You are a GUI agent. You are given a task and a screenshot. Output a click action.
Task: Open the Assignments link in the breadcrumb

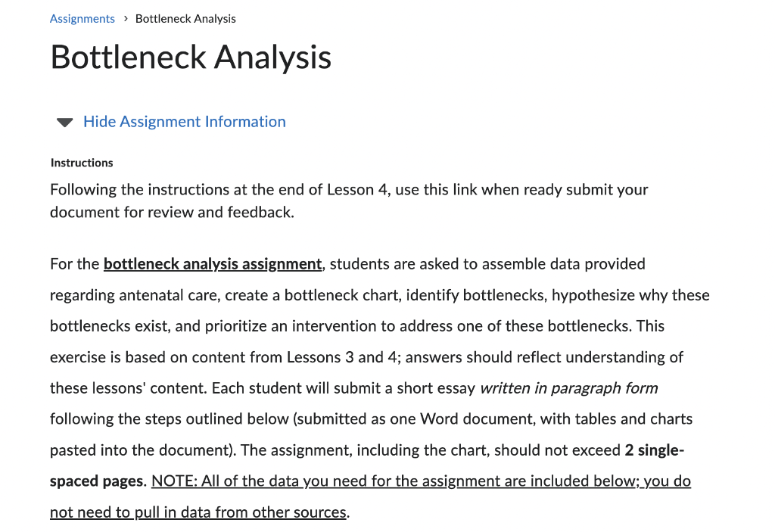(82, 18)
